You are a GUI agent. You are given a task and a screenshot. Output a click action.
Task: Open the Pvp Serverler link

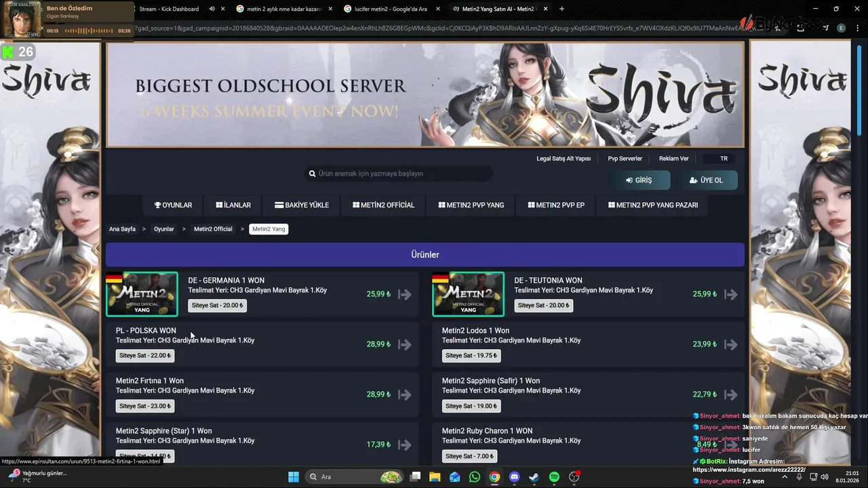click(x=625, y=159)
